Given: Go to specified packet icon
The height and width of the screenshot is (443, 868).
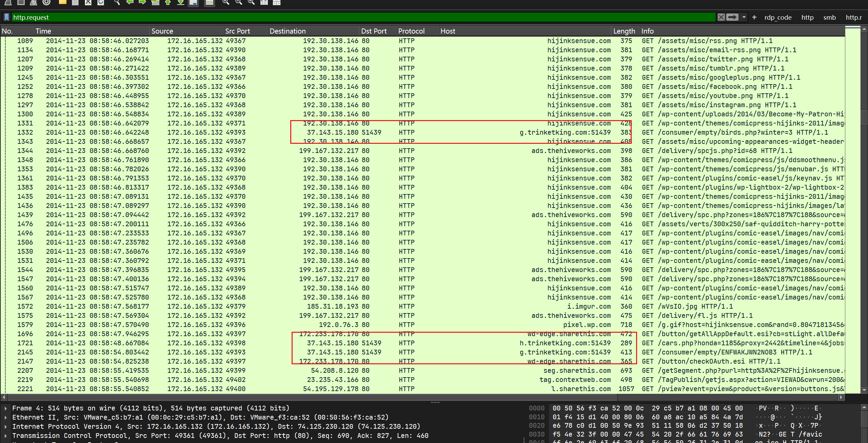Looking at the screenshot, I should tap(155, 2).
